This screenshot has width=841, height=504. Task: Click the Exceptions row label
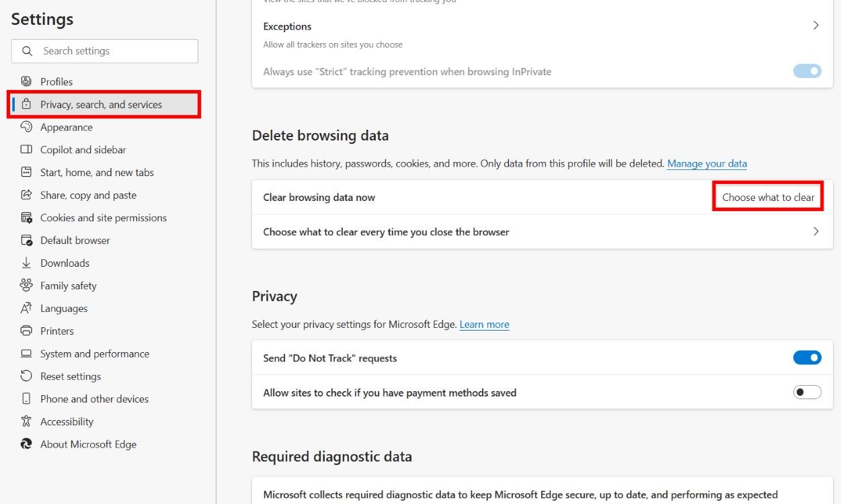point(287,26)
